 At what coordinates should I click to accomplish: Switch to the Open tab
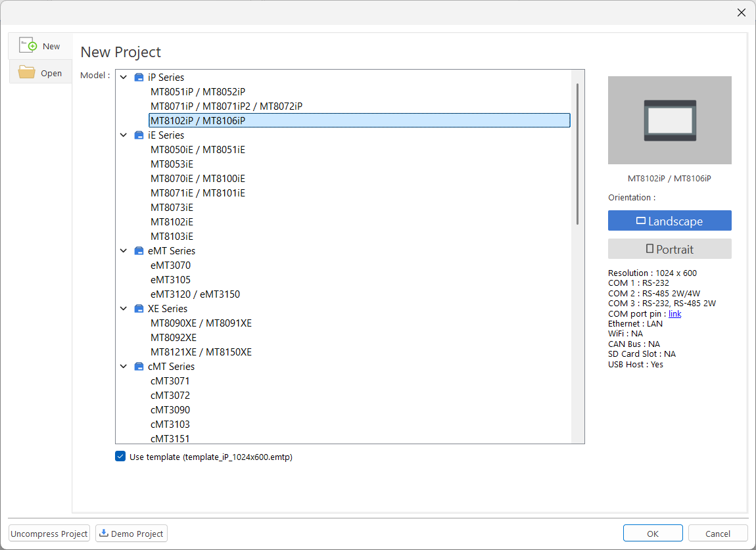(41, 72)
